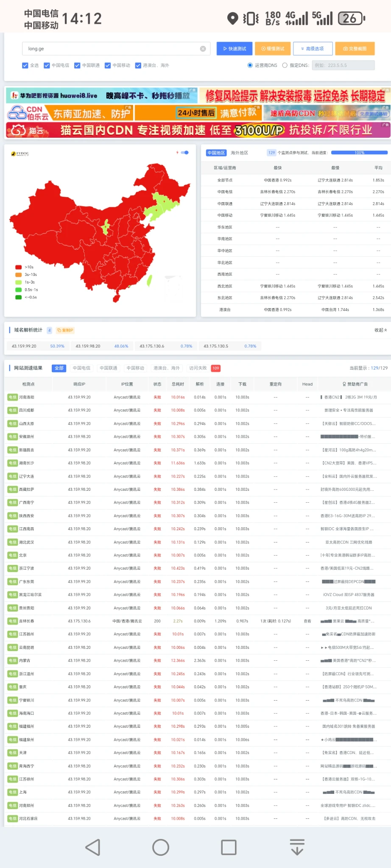Switch to the 海外地区 tab

239,153
